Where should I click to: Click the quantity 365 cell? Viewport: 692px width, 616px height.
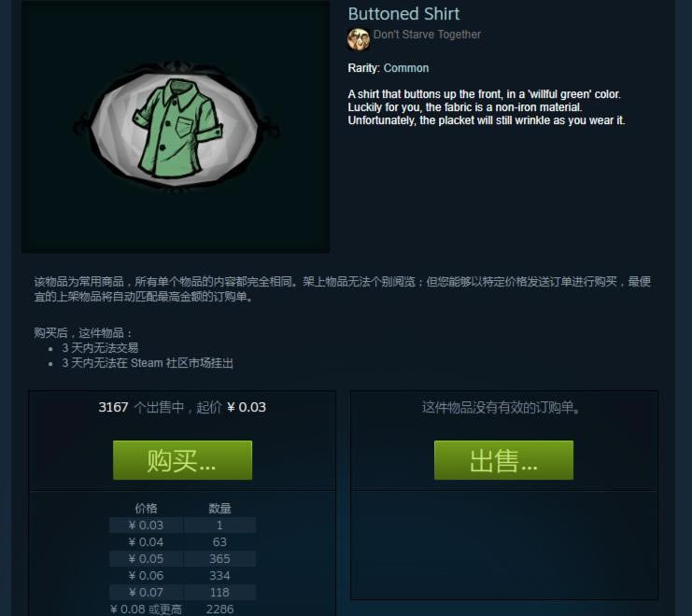[x=219, y=559]
